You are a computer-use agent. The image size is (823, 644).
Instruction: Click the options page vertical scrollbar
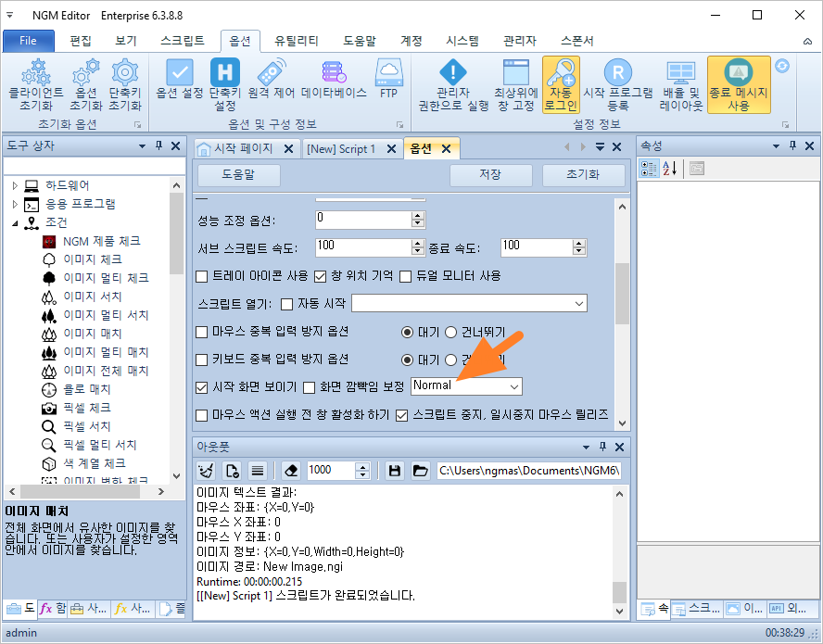click(x=622, y=294)
